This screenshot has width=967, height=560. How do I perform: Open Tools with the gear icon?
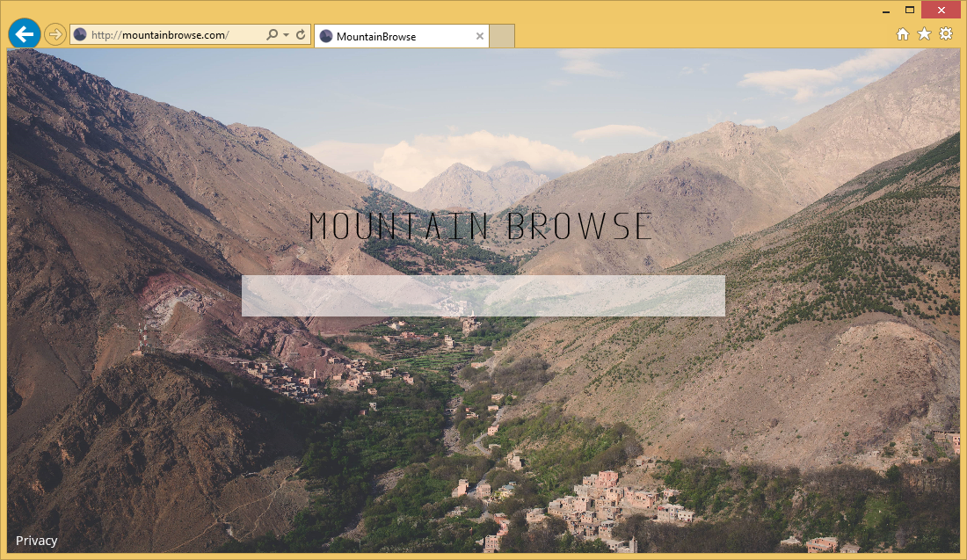[945, 33]
